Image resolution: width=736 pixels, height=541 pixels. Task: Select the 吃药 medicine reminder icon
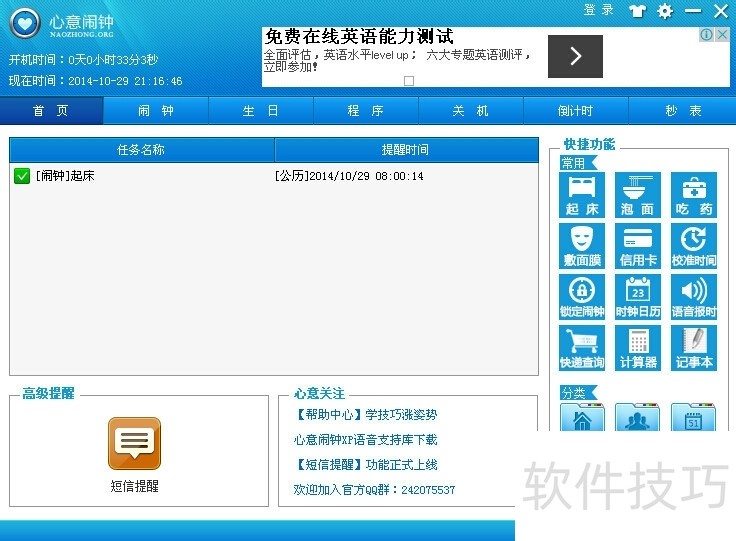tap(694, 195)
